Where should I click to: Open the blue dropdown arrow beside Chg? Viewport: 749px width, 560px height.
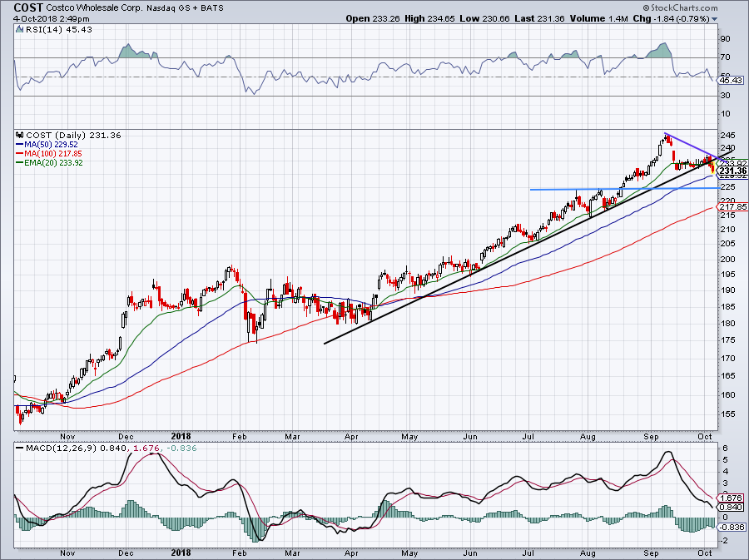[715, 19]
